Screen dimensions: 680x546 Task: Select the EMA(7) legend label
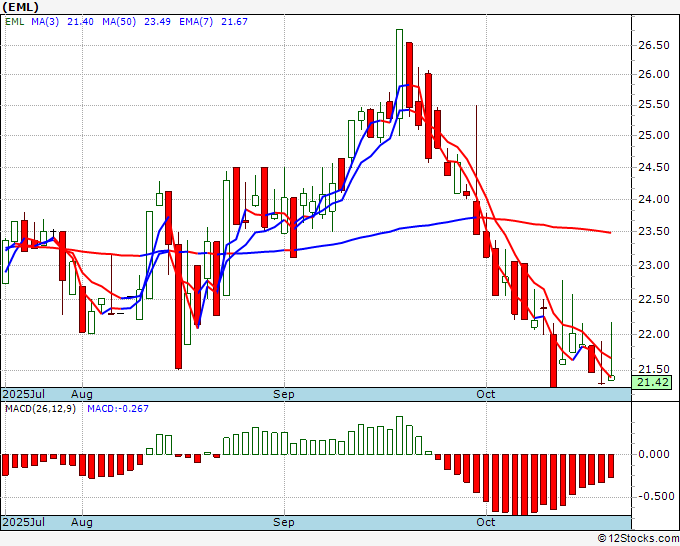coord(196,22)
